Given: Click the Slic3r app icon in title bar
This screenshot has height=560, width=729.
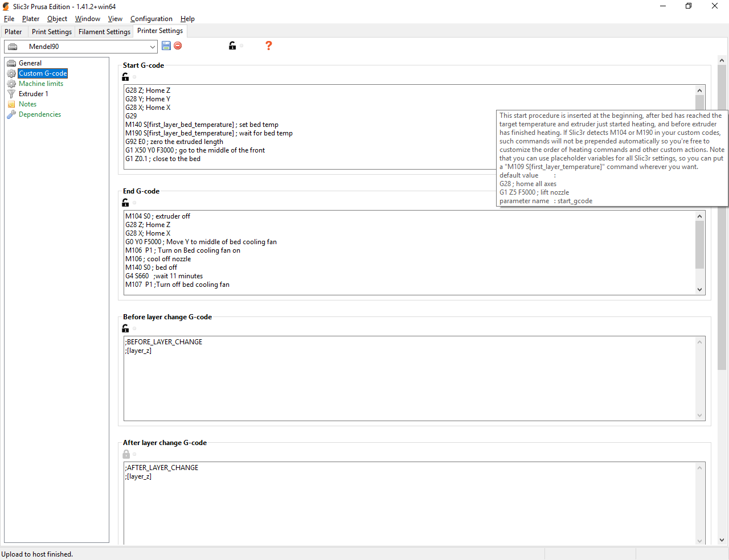Looking at the screenshot, I should click(6, 7).
